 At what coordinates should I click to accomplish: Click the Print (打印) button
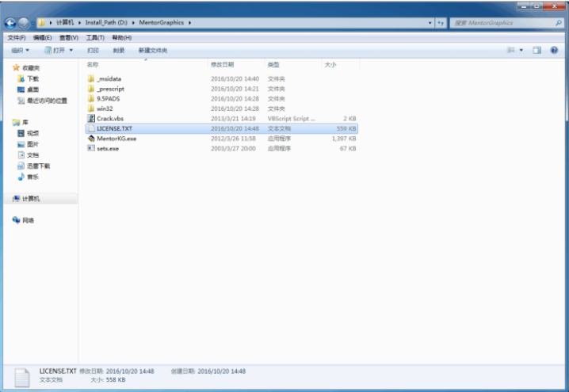(x=93, y=50)
